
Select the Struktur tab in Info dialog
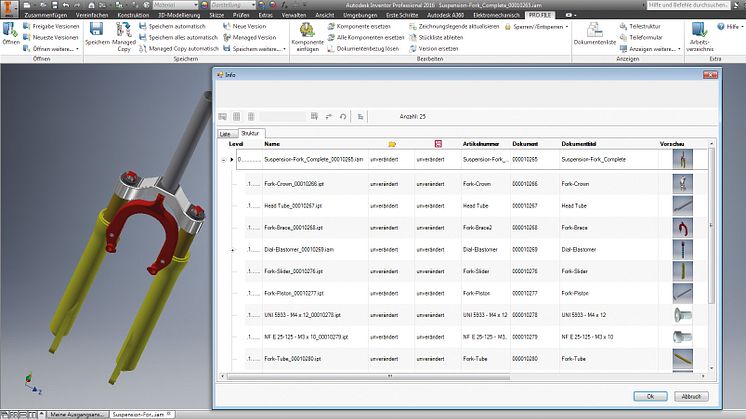coord(250,133)
